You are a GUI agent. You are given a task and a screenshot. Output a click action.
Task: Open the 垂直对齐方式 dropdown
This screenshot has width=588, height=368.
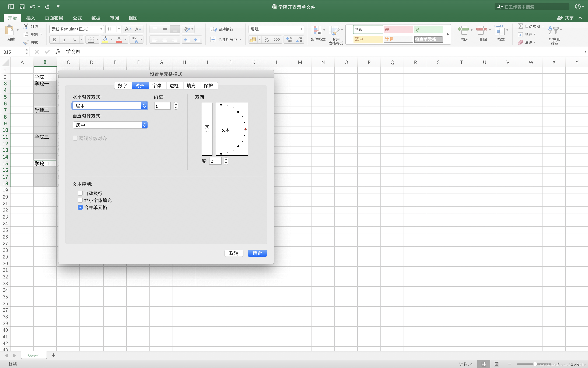coord(110,125)
